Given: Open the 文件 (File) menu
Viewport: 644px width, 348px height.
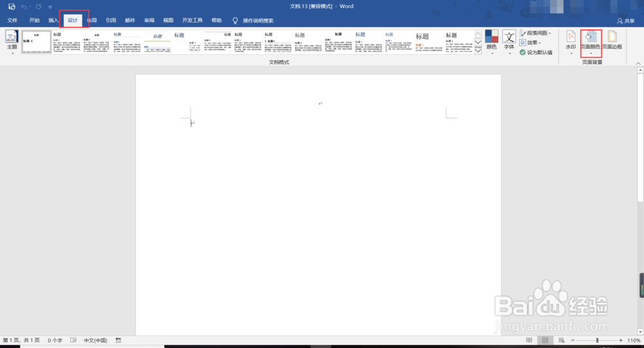Looking at the screenshot, I should 12,20.
